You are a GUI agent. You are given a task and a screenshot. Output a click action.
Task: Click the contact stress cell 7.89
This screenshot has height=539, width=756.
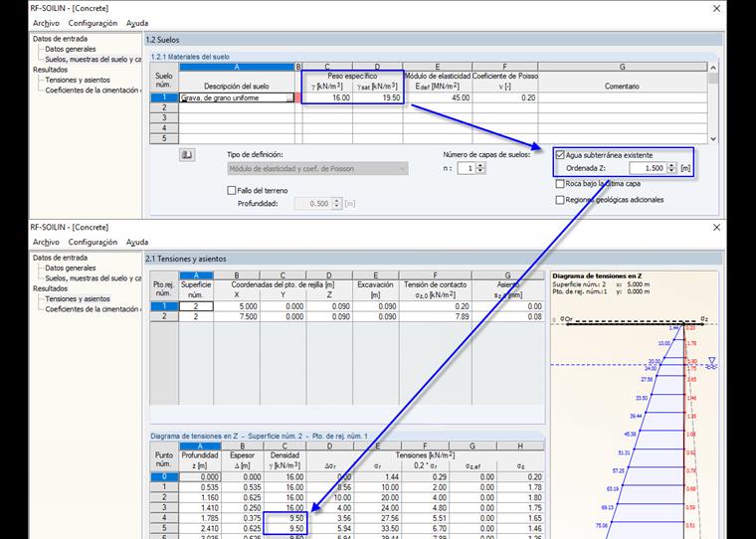point(436,317)
